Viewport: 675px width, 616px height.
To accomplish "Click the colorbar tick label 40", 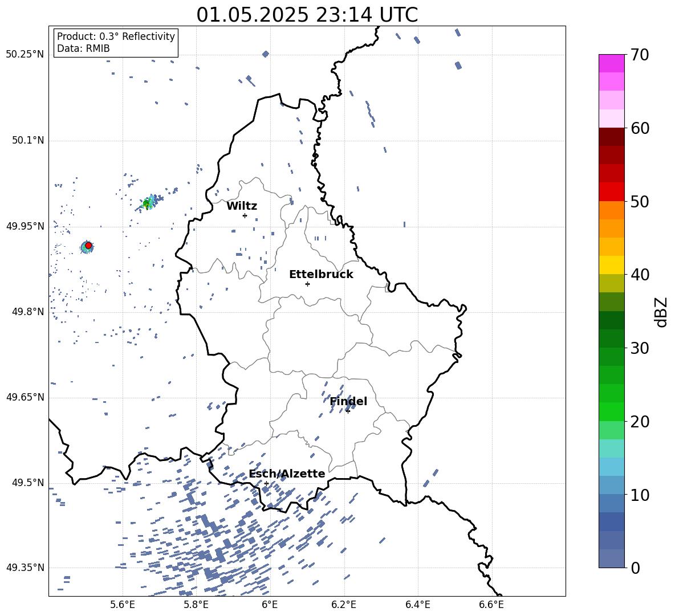I will tap(640, 275).
